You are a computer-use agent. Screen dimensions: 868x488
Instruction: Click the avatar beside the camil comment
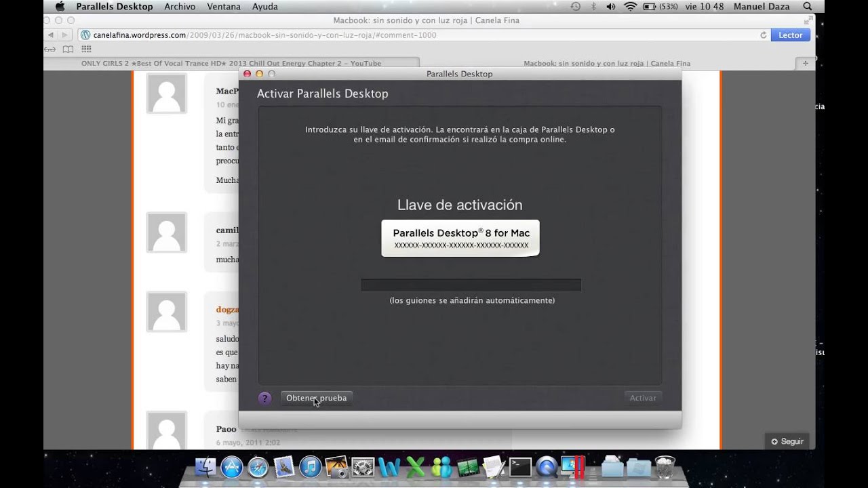tap(167, 232)
